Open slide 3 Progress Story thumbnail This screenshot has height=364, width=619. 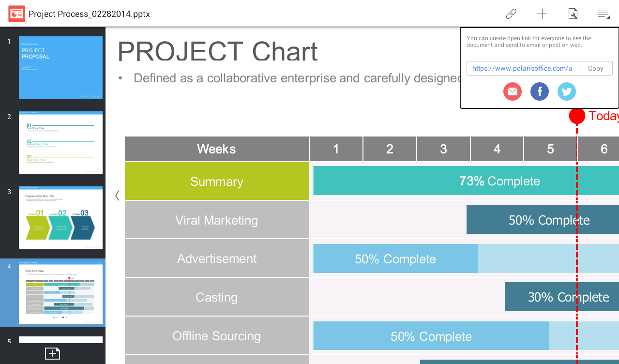pyautogui.click(x=60, y=218)
